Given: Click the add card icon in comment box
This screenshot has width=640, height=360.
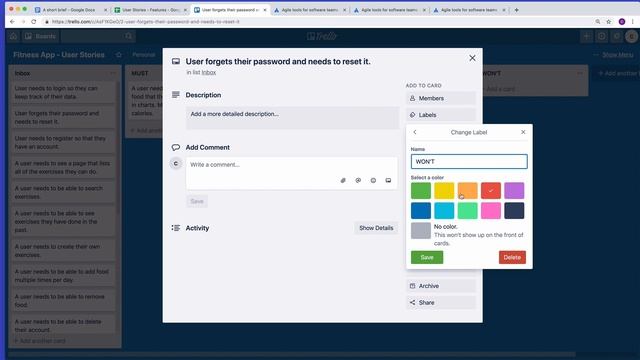Looking at the screenshot, I should [388, 180].
